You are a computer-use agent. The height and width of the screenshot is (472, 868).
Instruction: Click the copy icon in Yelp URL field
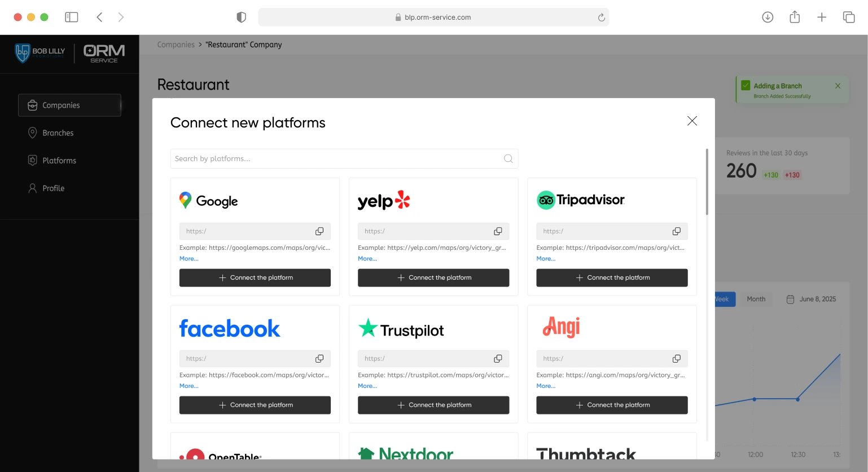pyautogui.click(x=498, y=231)
